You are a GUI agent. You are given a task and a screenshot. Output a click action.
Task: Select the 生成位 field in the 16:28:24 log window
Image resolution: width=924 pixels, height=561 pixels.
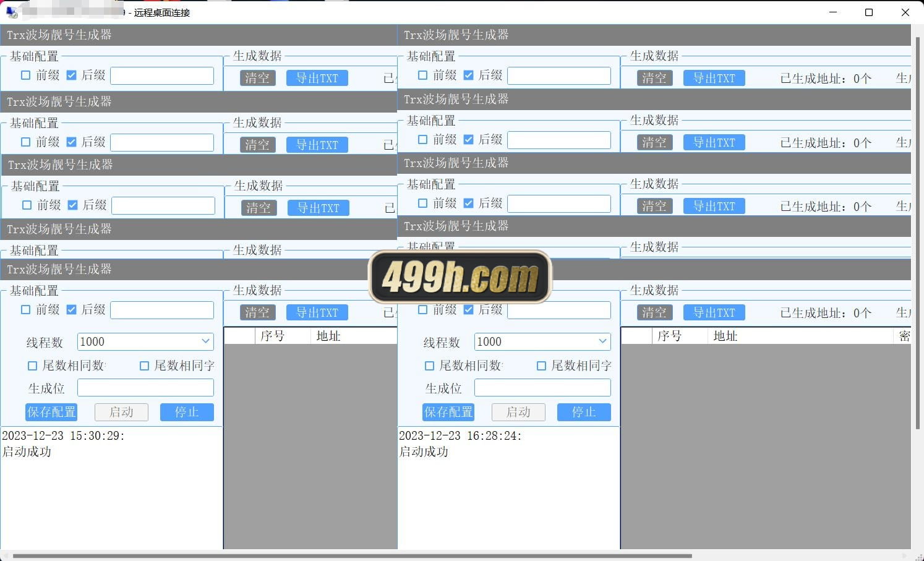click(x=542, y=388)
